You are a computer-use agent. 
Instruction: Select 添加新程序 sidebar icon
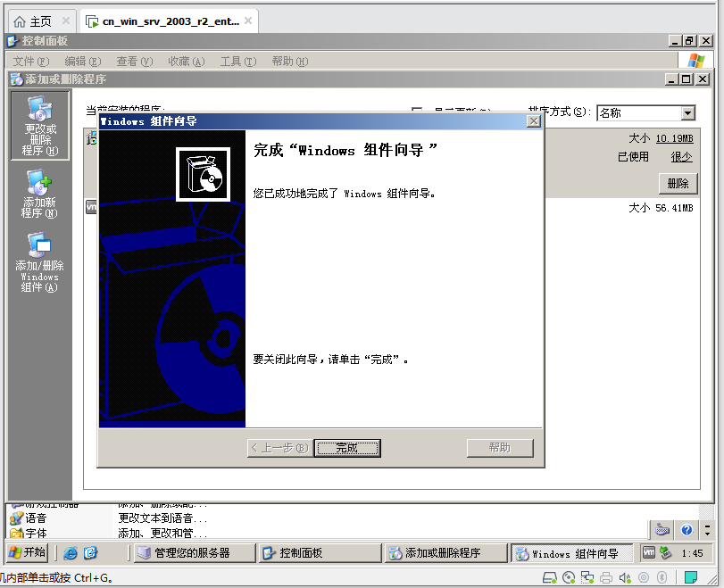point(39,194)
